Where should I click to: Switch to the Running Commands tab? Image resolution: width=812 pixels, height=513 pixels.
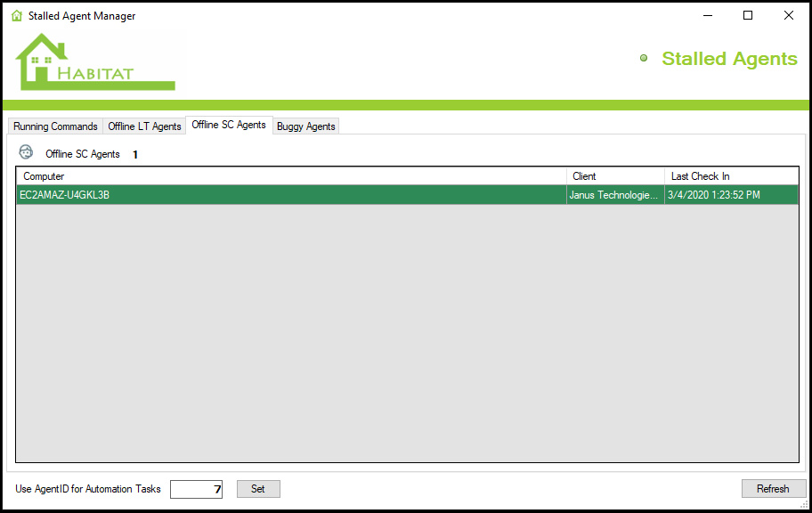point(55,126)
